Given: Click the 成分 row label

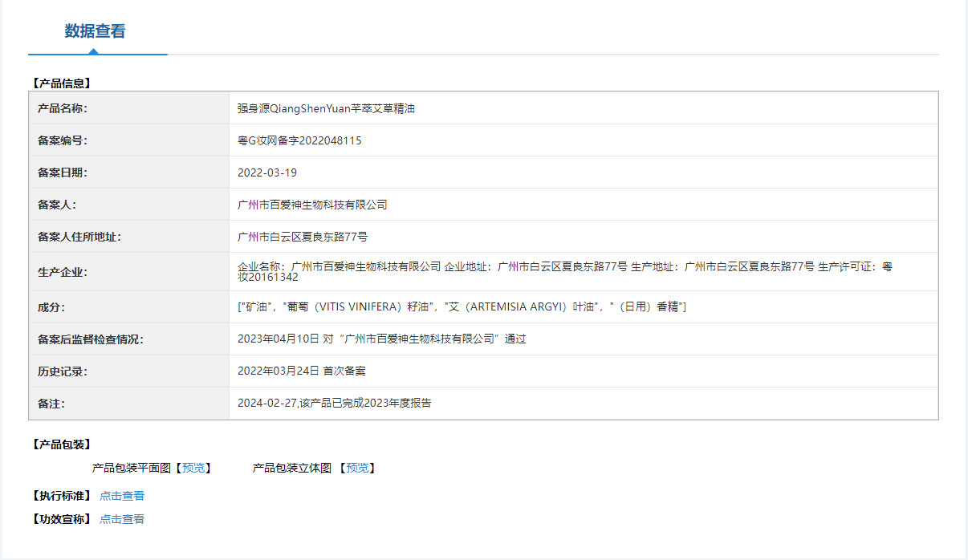Looking at the screenshot, I should 51,307.
